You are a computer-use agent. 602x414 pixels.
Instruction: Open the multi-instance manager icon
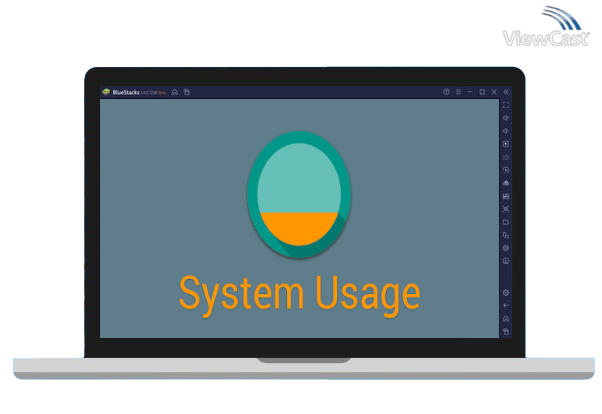[506, 235]
